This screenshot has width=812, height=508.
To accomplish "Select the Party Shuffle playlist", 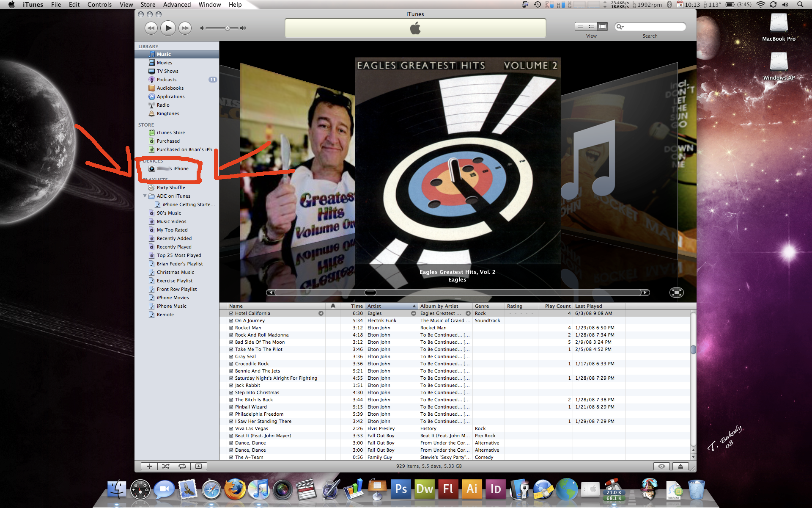I will click(x=171, y=187).
